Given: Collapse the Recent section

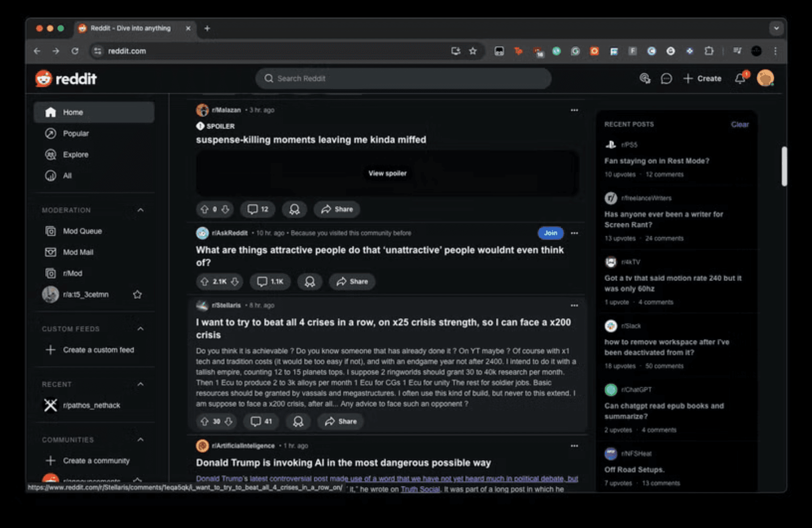Looking at the screenshot, I should pos(140,384).
